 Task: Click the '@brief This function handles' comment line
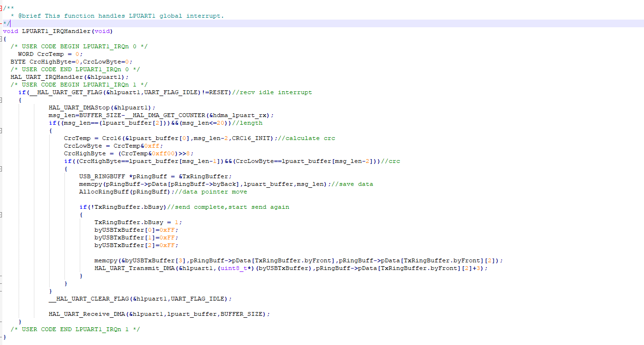point(117,16)
